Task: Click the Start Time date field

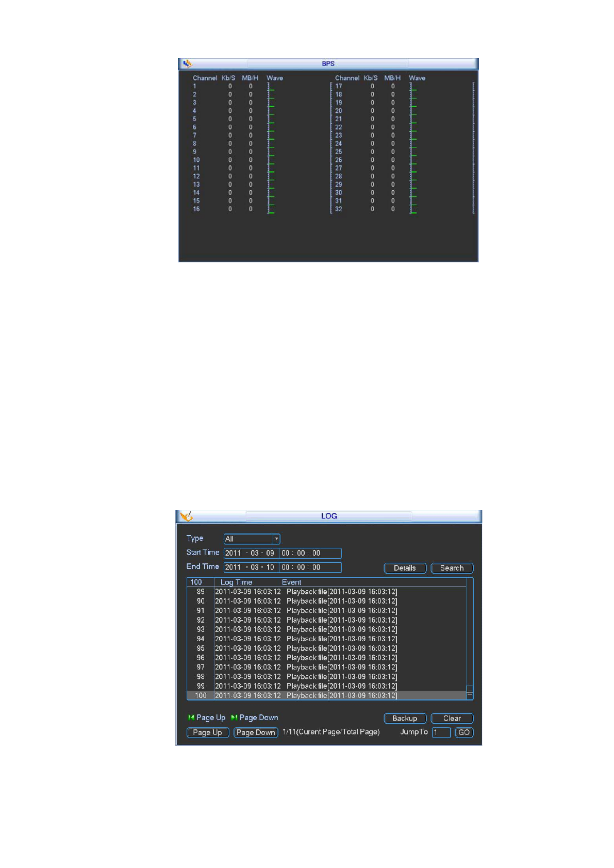Action: coord(251,553)
